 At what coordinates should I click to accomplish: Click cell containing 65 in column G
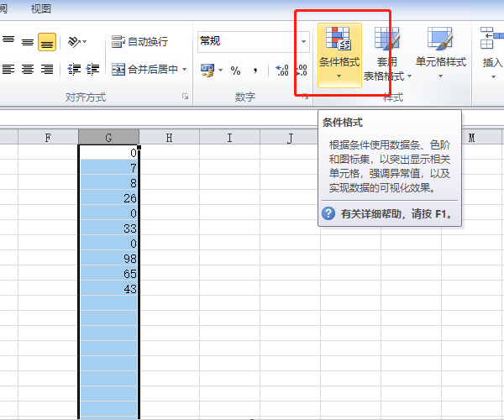108,273
